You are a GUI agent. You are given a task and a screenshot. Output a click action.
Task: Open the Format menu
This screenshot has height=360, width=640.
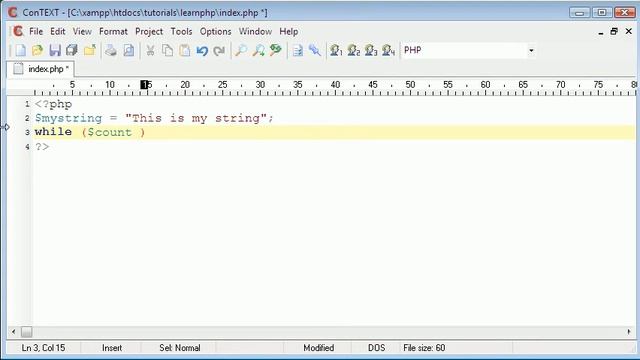pyautogui.click(x=113, y=31)
